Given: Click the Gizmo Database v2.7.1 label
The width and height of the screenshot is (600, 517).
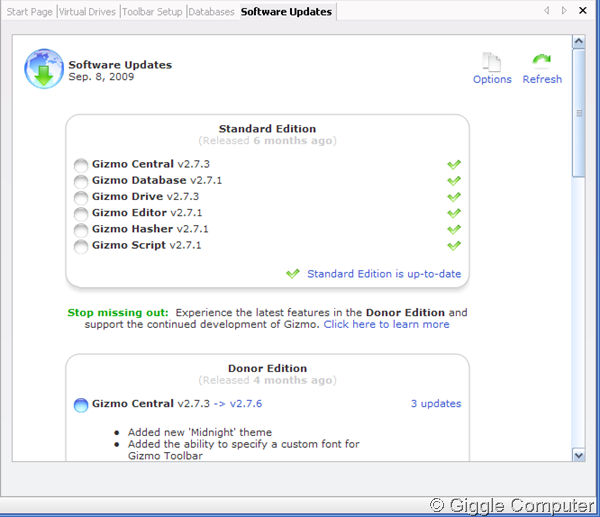Looking at the screenshot, I should tap(157, 180).
